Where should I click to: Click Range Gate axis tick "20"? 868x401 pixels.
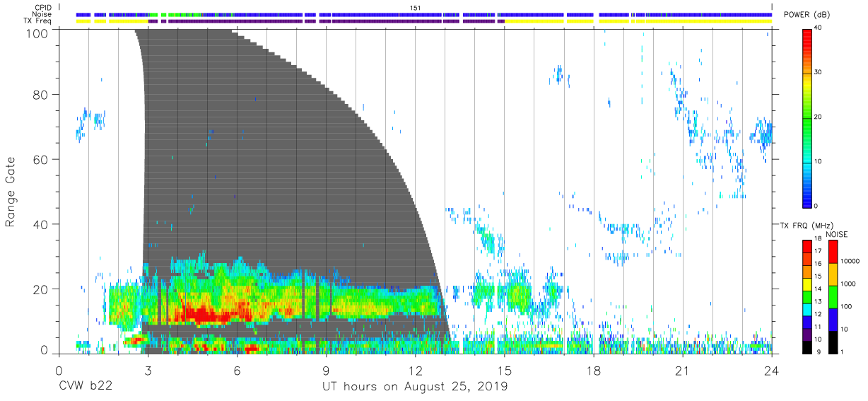[x=42, y=289]
